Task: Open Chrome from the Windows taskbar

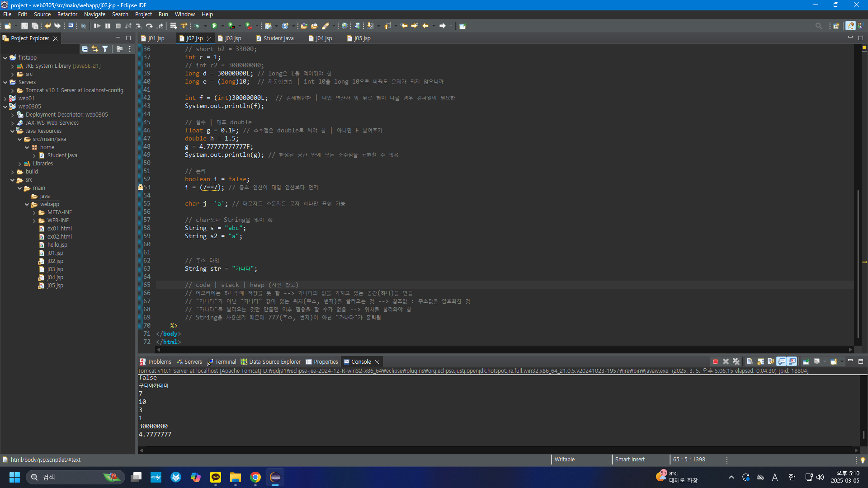Action: pos(255,477)
